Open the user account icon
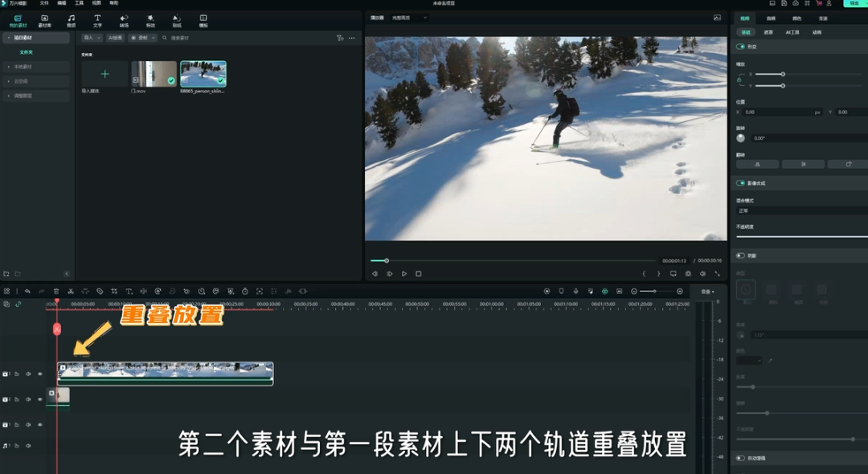This screenshot has height=474, width=868. 829,3
